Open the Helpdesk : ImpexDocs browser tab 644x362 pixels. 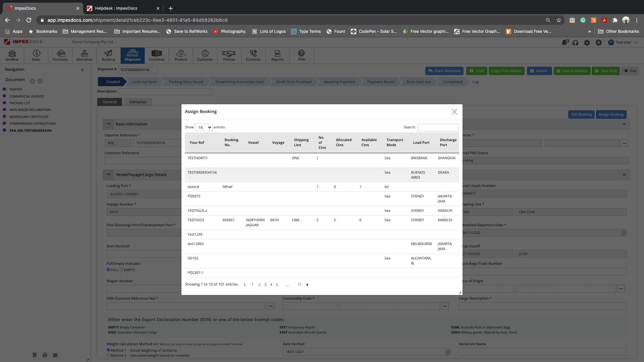pyautogui.click(x=116, y=8)
